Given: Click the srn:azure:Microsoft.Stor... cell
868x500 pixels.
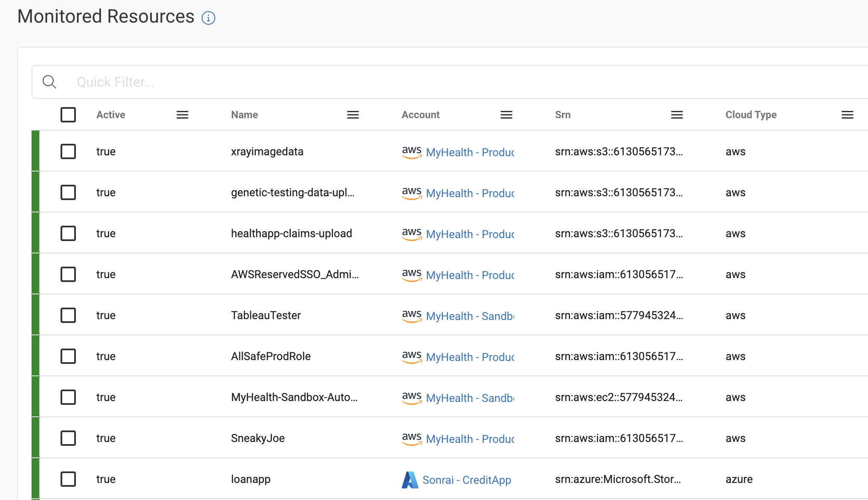Looking at the screenshot, I should point(618,479).
